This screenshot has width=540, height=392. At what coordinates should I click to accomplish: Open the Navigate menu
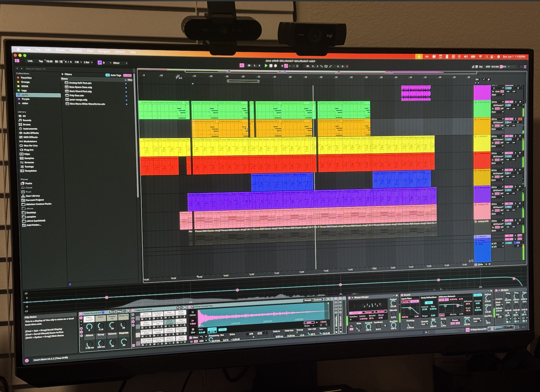coord(104,51)
